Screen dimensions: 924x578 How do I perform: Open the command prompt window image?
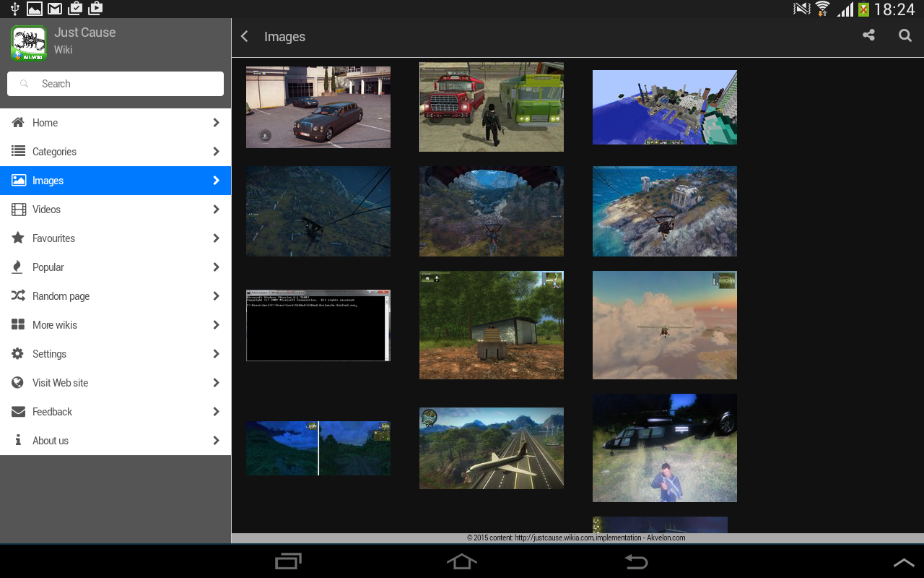click(318, 325)
